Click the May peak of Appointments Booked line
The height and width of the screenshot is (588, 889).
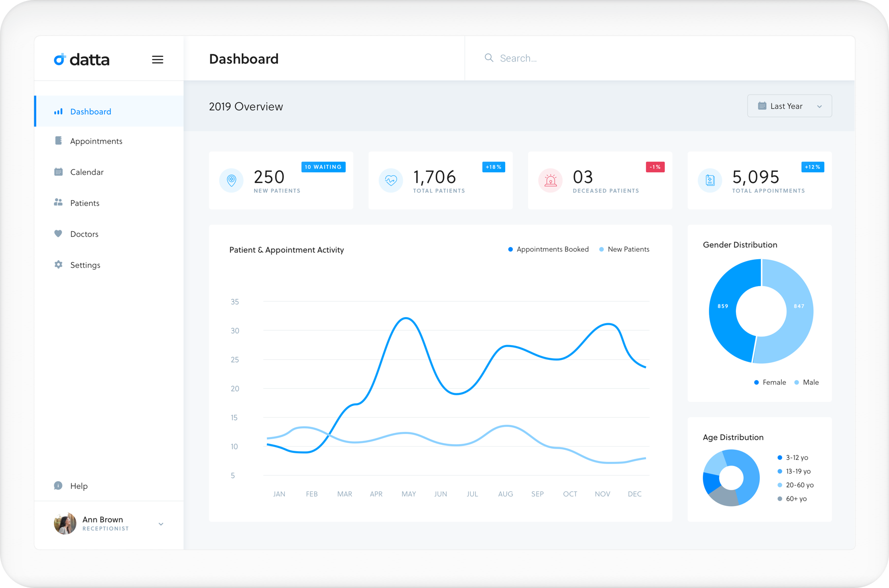(x=406, y=318)
